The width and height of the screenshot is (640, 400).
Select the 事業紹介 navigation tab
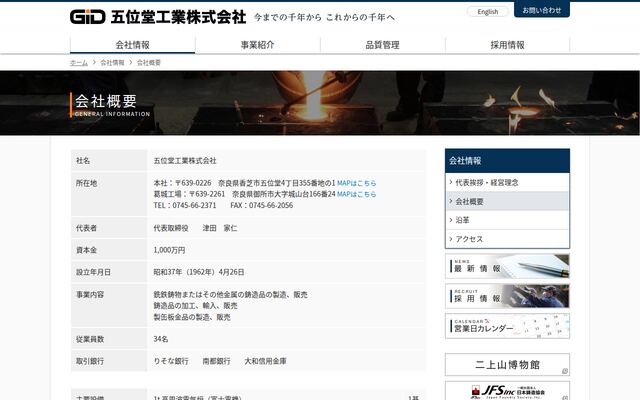click(x=258, y=45)
